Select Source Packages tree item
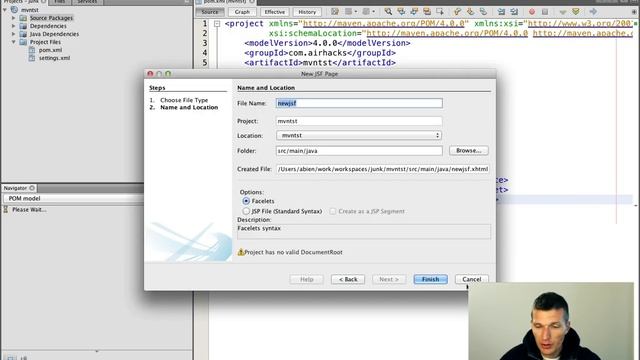The width and height of the screenshot is (640, 360). coord(51,18)
